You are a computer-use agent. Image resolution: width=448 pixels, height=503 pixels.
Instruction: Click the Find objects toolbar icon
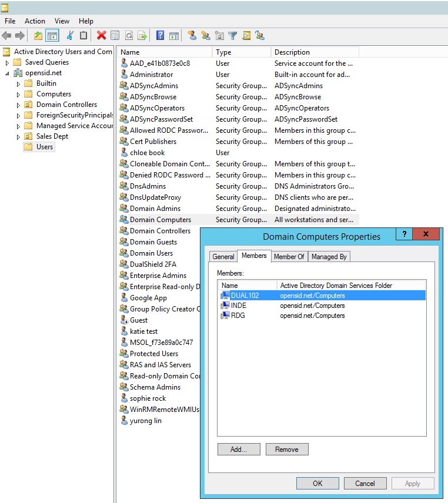(246, 36)
